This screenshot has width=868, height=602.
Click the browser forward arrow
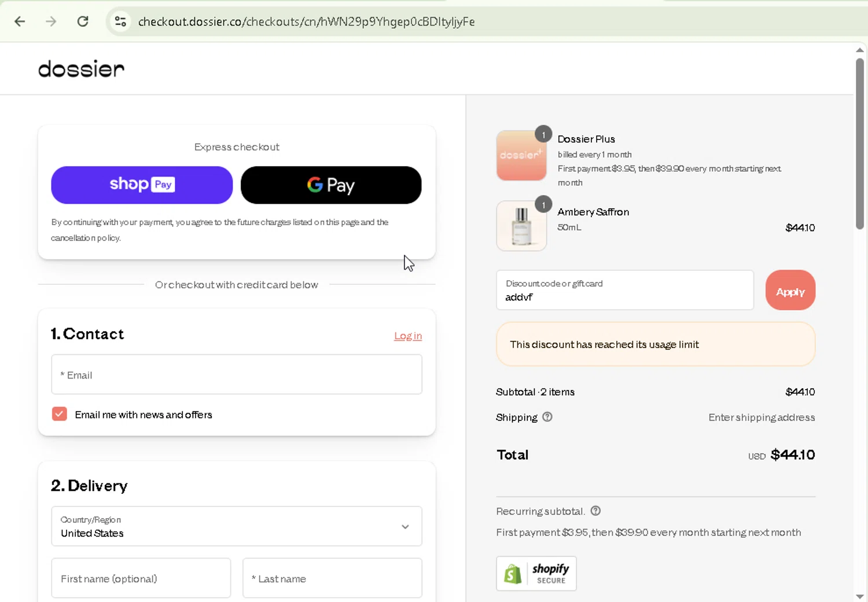click(51, 21)
